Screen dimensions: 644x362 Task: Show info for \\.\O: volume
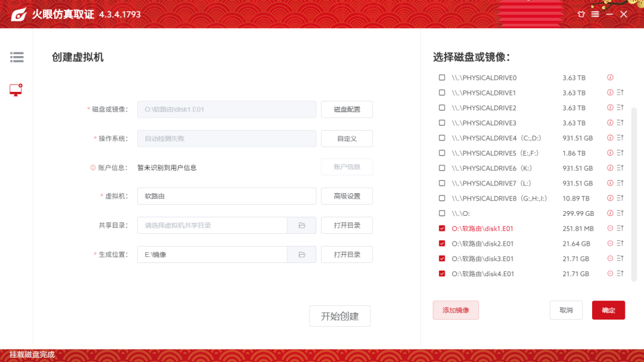(610, 214)
